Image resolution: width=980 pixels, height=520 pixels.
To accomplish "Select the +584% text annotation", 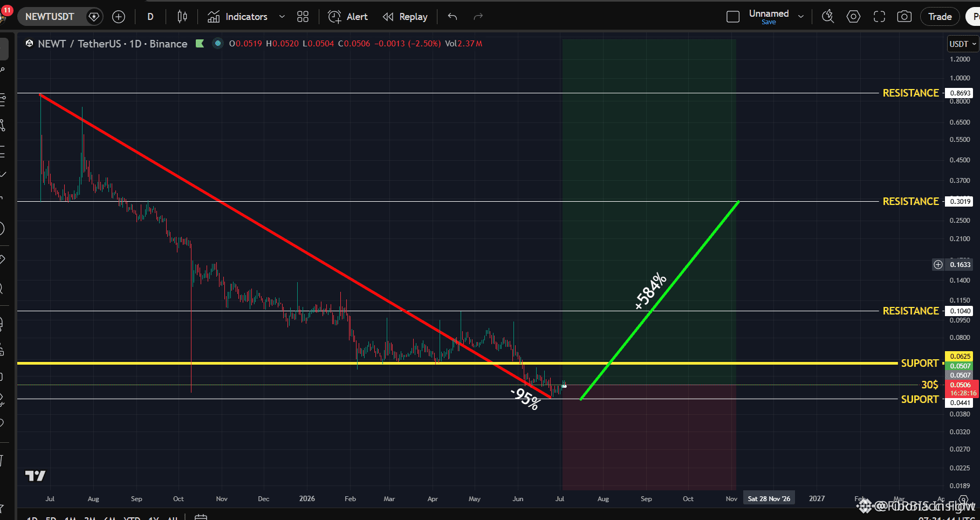I will pos(650,291).
